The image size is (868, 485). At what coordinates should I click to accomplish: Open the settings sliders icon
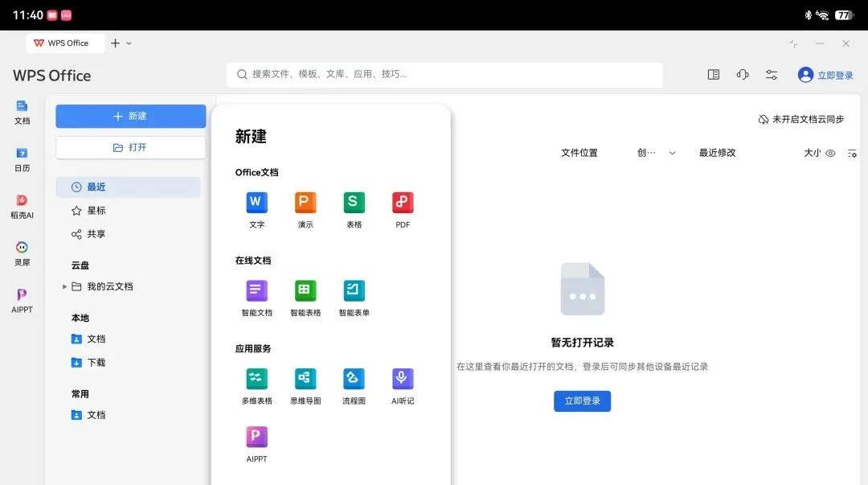[x=771, y=74]
